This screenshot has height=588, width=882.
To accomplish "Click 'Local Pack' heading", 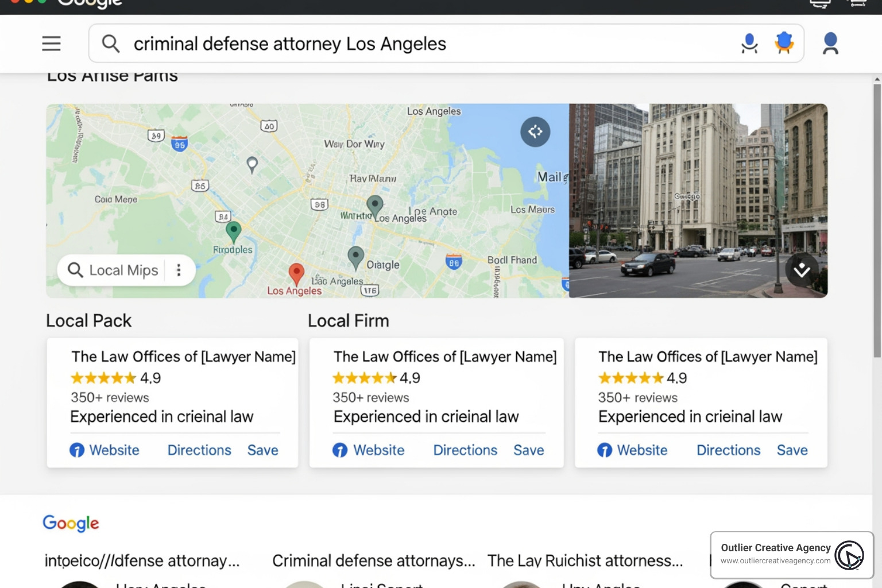I will click(x=88, y=320).
